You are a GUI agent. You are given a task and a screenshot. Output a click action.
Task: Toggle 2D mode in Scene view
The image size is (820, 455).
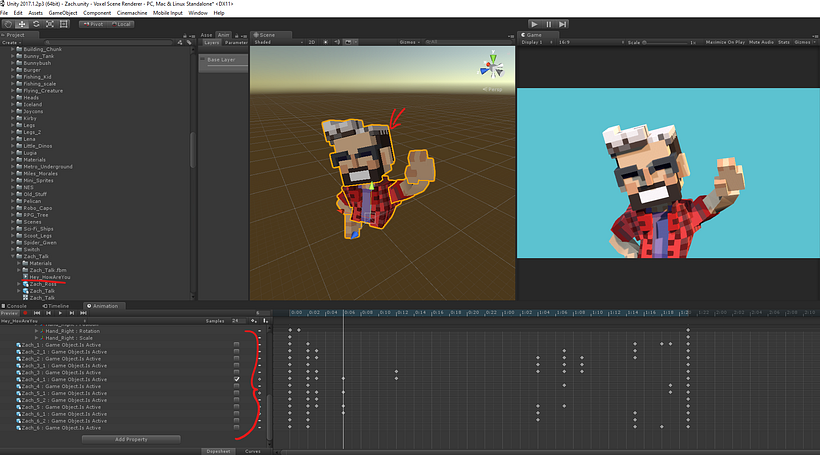[x=312, y=42]
